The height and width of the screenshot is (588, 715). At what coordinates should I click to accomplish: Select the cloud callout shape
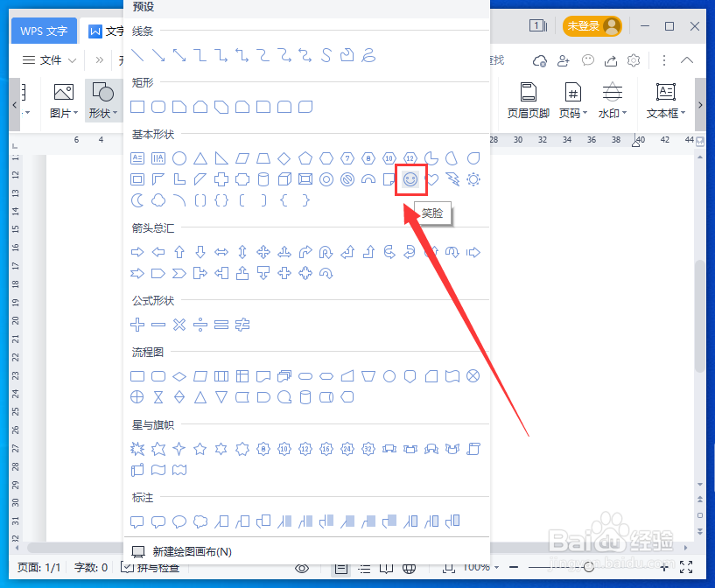(x=200, y=521)
